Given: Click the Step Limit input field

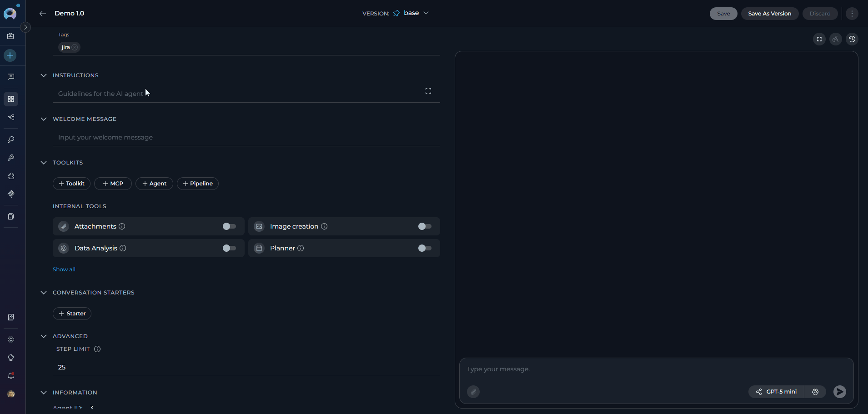Looking at the screenshot, I should (x=246, y=367).
